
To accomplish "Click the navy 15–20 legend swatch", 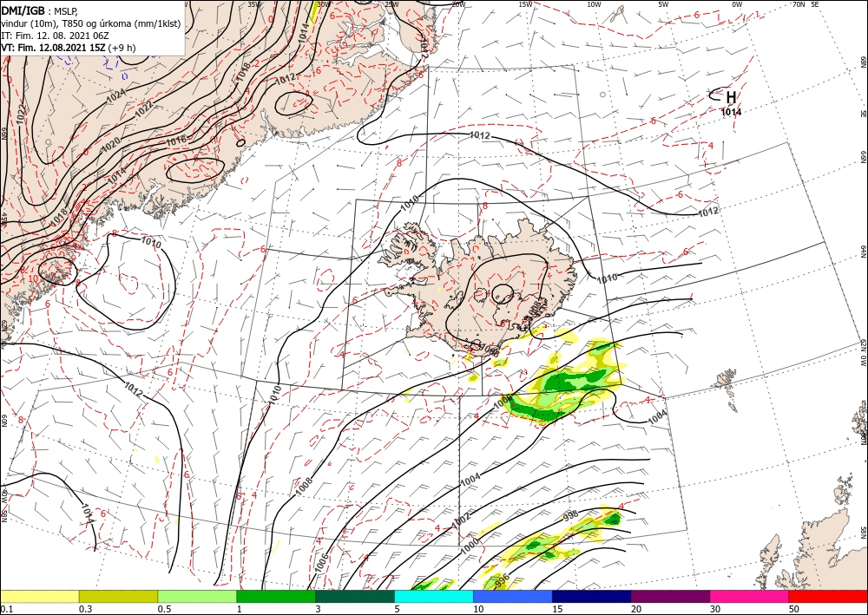I will (592, 596).
